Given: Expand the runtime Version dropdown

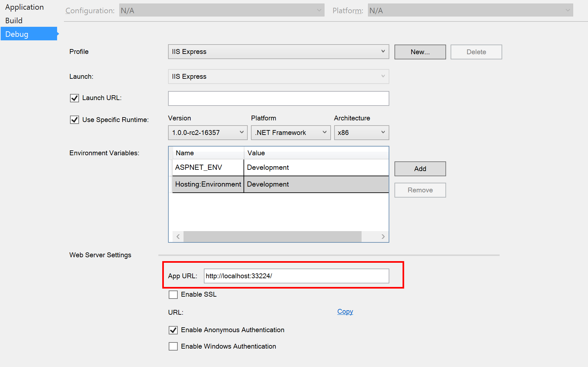Looking at the screenshot, I should 207,133.
